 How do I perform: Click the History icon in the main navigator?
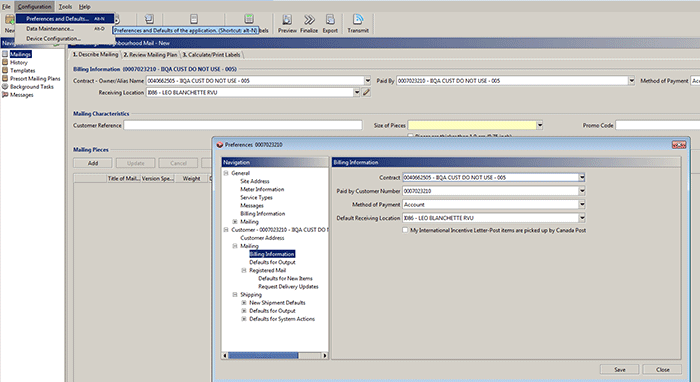[5, 62]
